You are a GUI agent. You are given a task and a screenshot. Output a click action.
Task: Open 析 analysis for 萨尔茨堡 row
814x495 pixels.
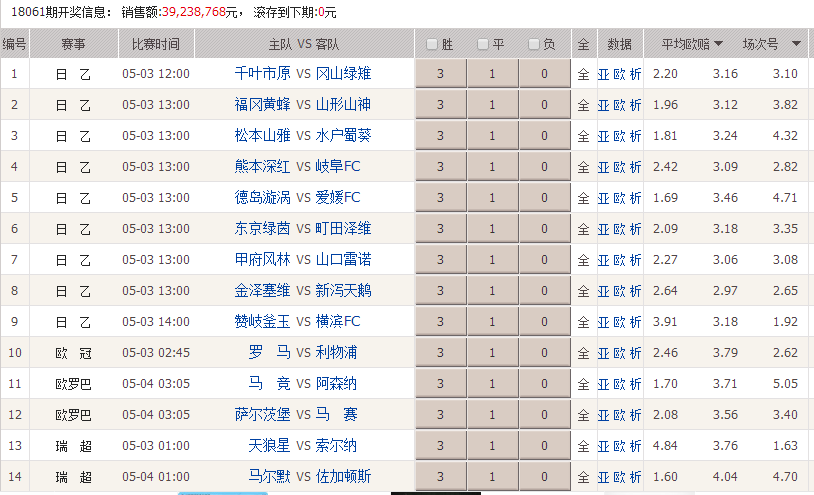[x=635, y=415]
